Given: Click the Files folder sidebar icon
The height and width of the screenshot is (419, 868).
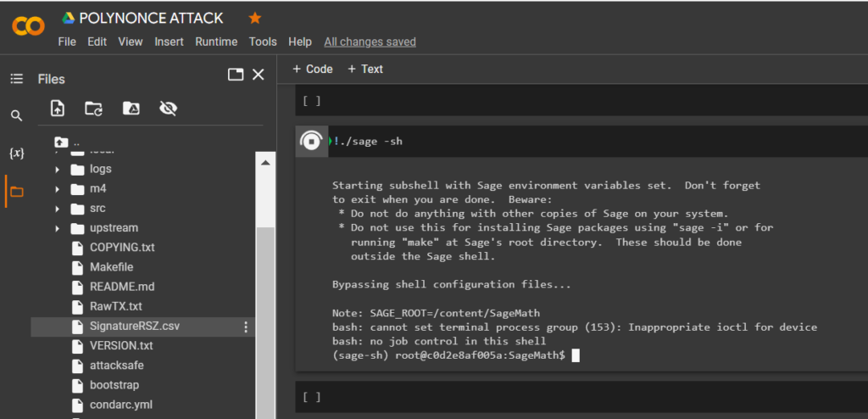Looking at the screenshot, I should coord(17,192).
